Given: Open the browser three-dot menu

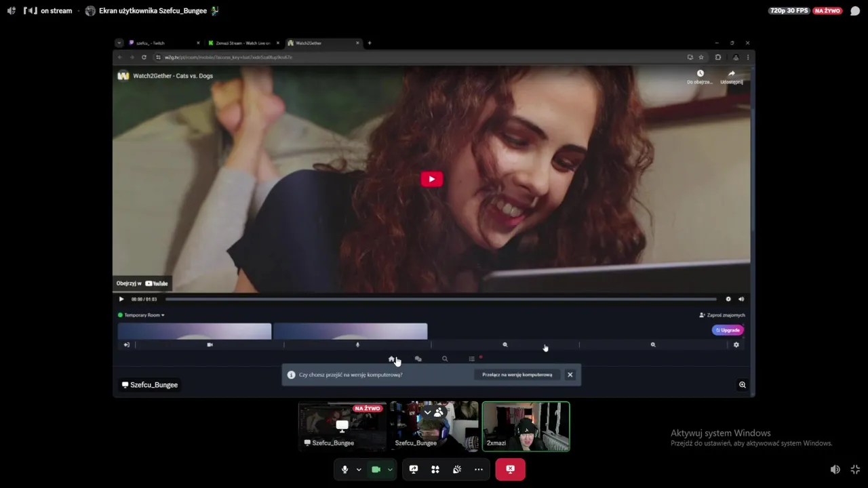Looking at the screenshot, I should tap(748, 58).
